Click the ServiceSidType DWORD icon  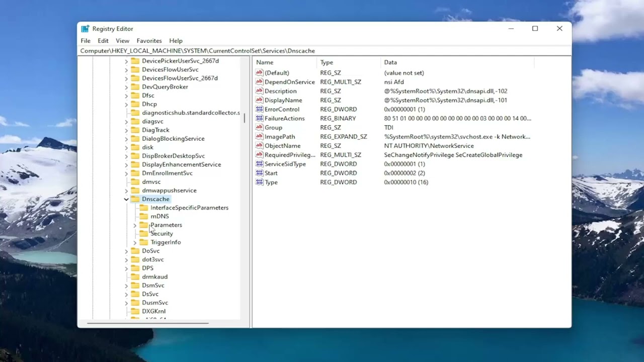259,164
